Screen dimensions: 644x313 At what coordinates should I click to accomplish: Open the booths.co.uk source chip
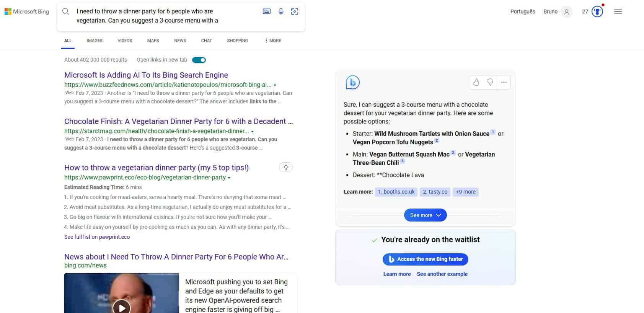pyautogui.click(x=396, y=192)
